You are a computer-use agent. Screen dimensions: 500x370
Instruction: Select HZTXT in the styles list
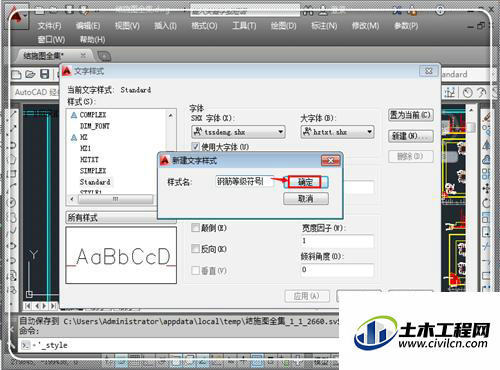pyautogui.click(x=89, y=160)
